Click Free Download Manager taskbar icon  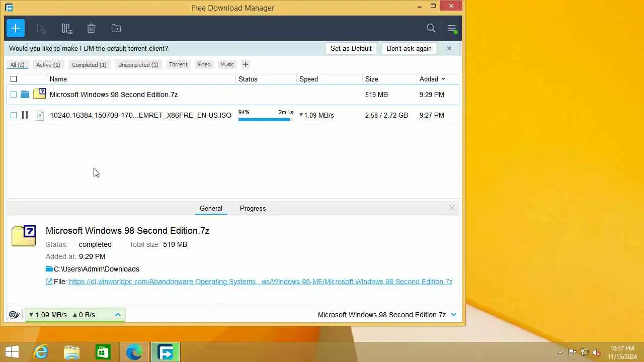(165, 352)
